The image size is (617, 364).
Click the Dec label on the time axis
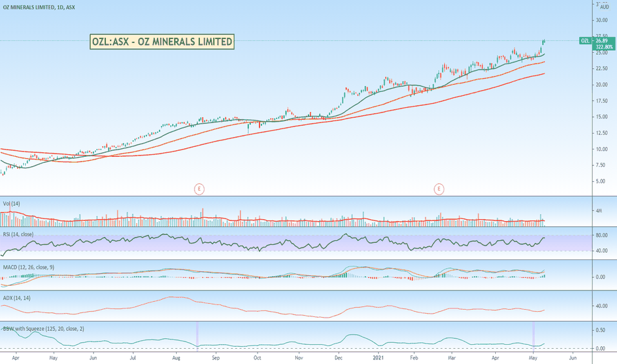click(x=338, y=357)
